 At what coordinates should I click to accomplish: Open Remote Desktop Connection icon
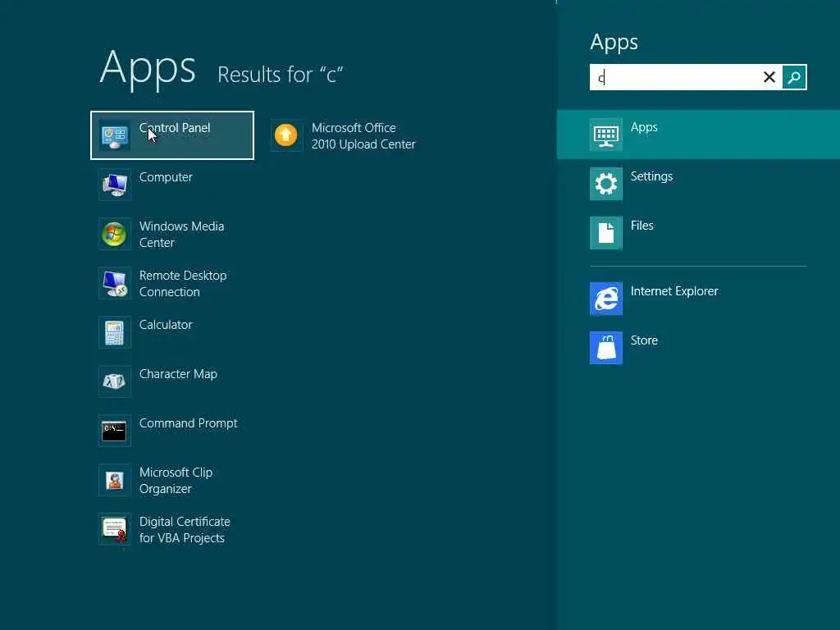tap(115, 284)
